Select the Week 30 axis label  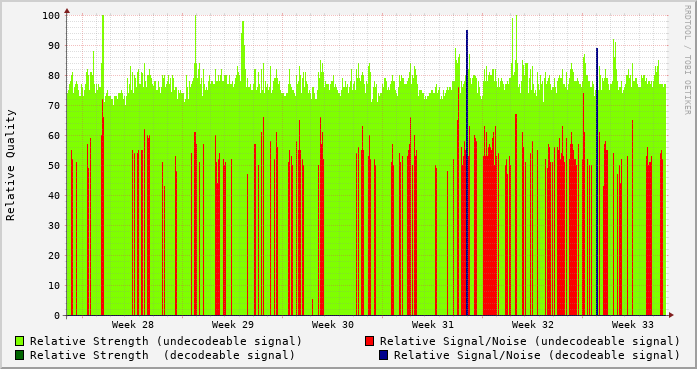332,325
